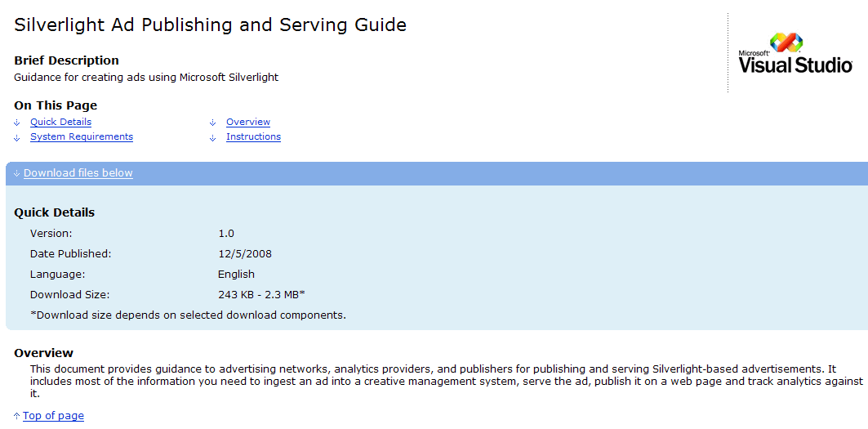Viewport: 868px width, 429px height.
Task: Open the Quick Details link
Action: (61, 122)
